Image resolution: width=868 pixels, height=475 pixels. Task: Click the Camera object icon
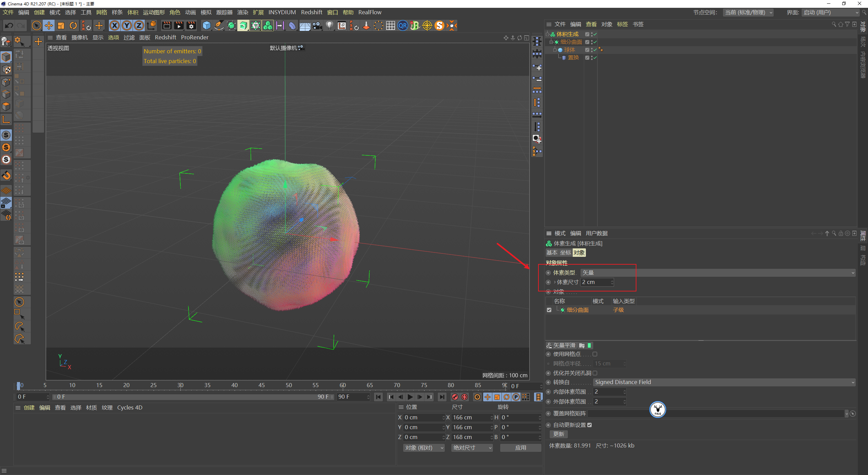317,25
